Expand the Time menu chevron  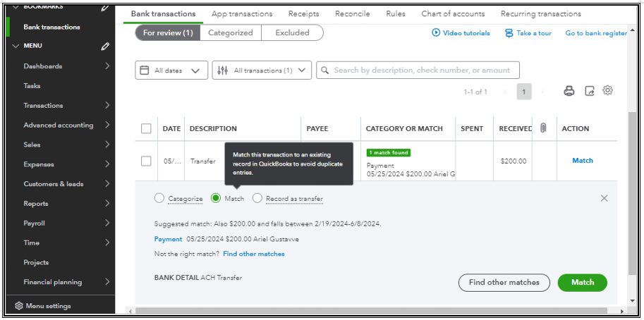click(x=107, y=242)
